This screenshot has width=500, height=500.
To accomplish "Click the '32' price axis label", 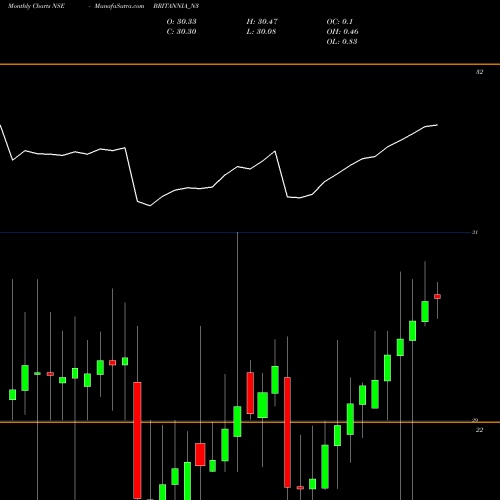I will (x=479, y=72).
